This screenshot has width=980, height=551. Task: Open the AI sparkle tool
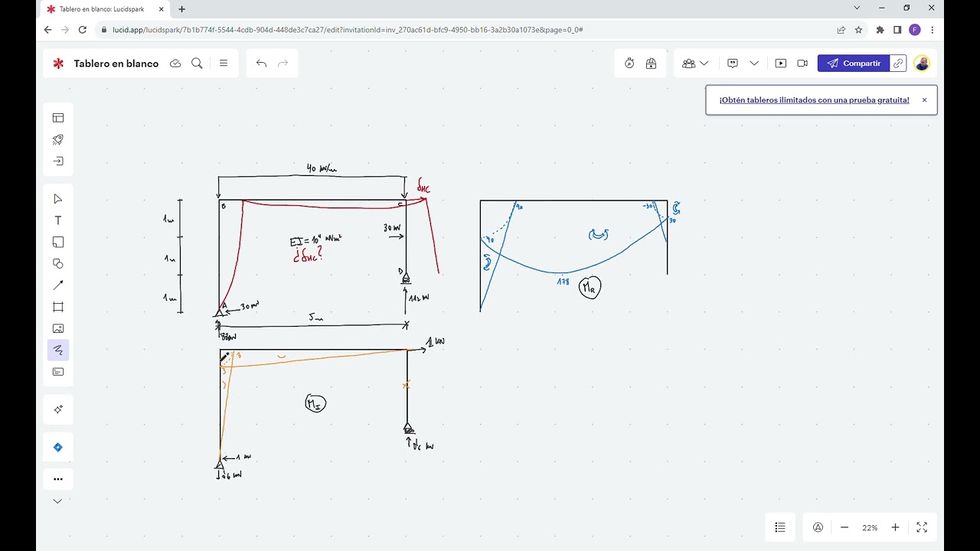pos(58,409)
